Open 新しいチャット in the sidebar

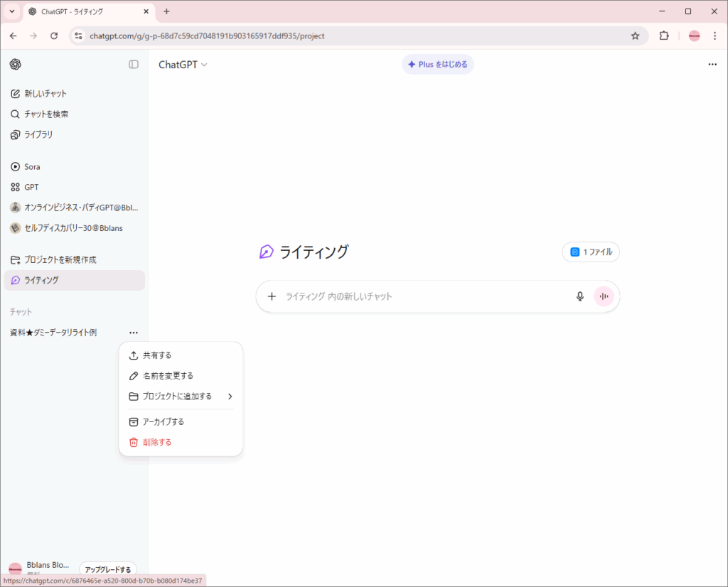click(45, 94)
